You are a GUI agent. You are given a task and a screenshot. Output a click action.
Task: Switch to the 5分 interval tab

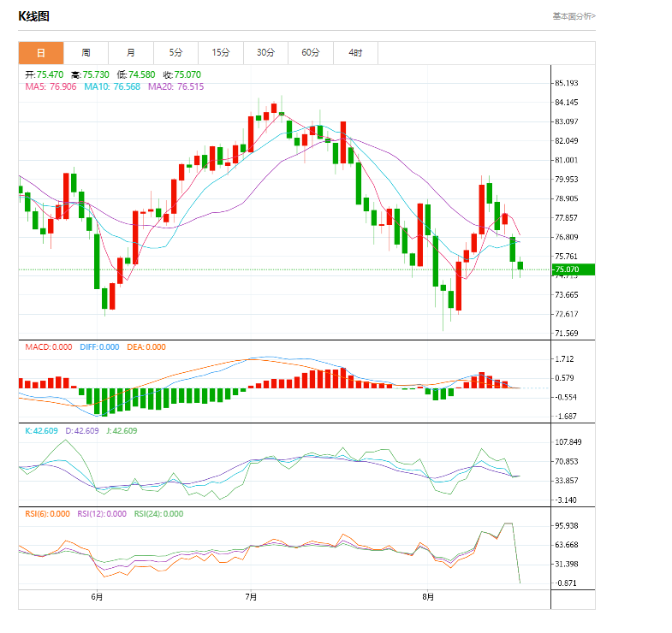[175, 53]
